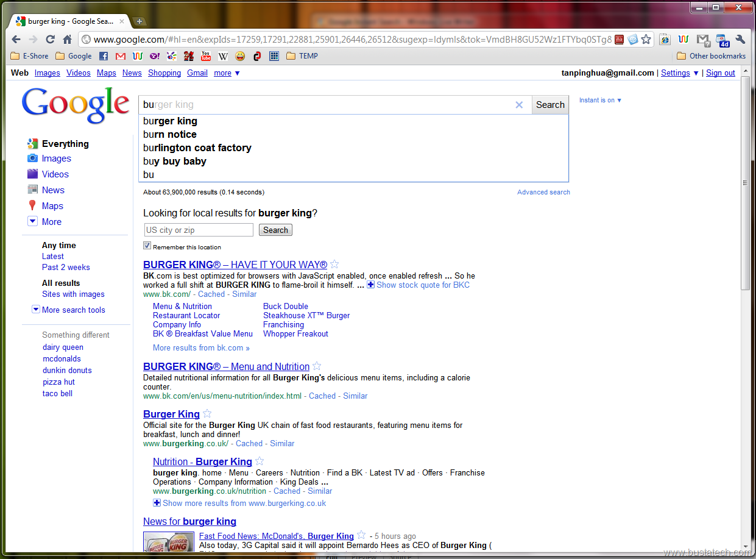Screen dimensions: 756x559
Task: Search for related term dairy queen
Action: (x=63, y=347)
